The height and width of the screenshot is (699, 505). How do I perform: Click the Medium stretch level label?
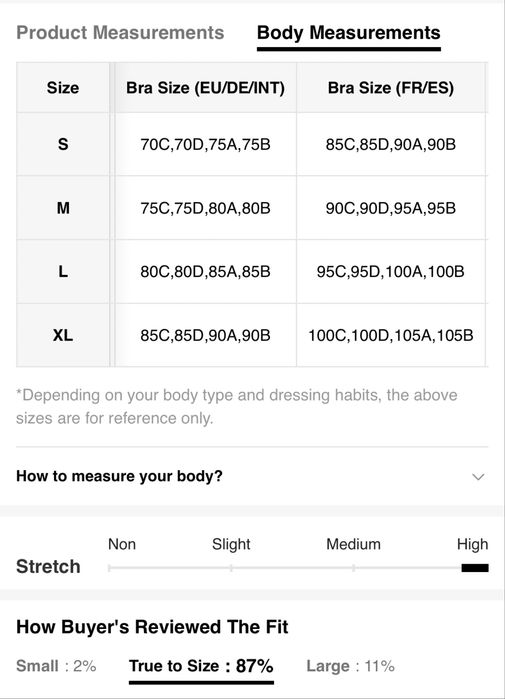[x=353, y=544]
